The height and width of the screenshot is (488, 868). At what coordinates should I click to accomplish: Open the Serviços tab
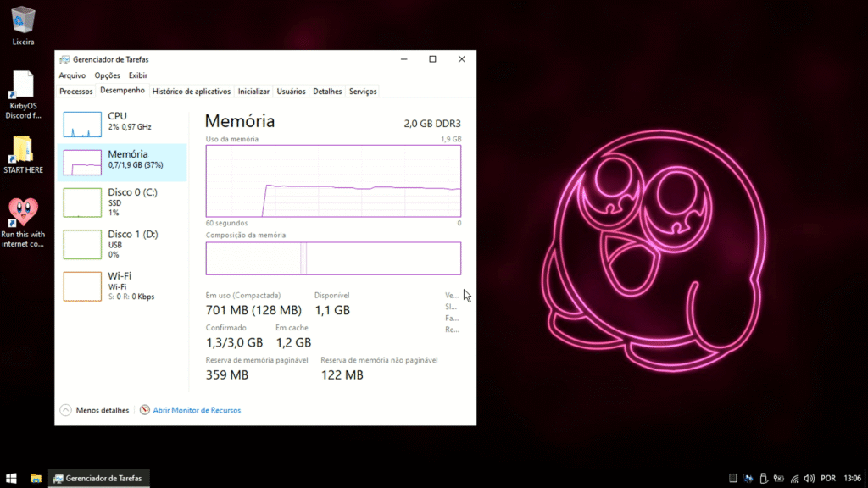coord(363,91)
